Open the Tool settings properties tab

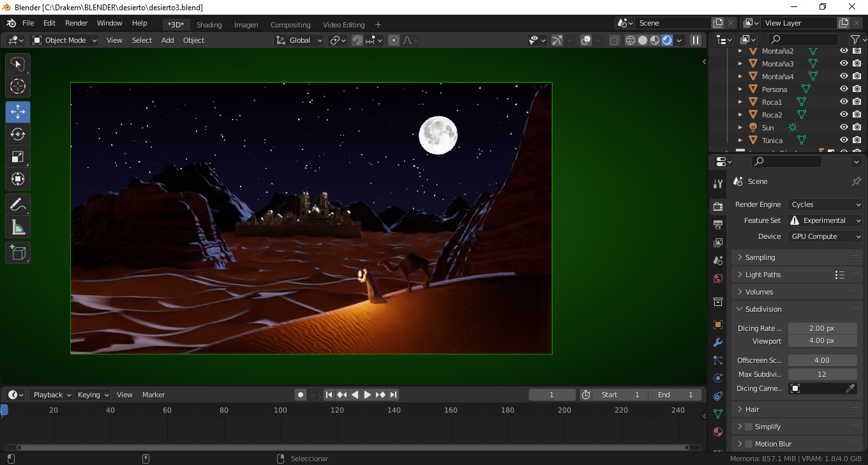[x=718, y=184]
